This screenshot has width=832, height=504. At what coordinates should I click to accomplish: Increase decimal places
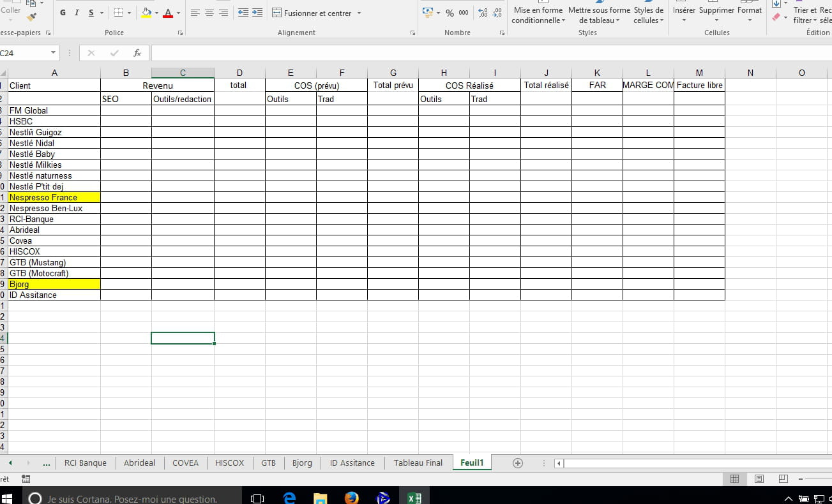click(483, 13)
